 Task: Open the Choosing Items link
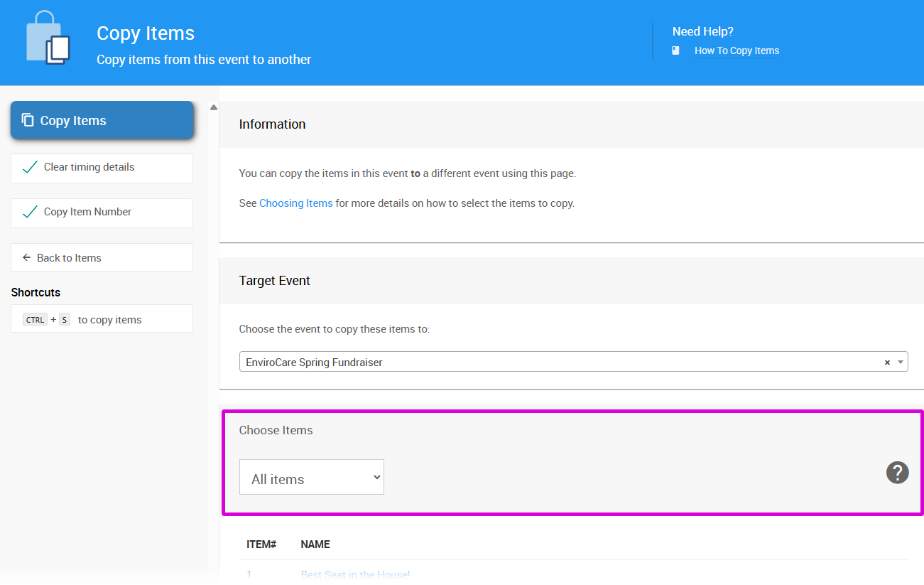pyautogui.click(x=295, y=203)
